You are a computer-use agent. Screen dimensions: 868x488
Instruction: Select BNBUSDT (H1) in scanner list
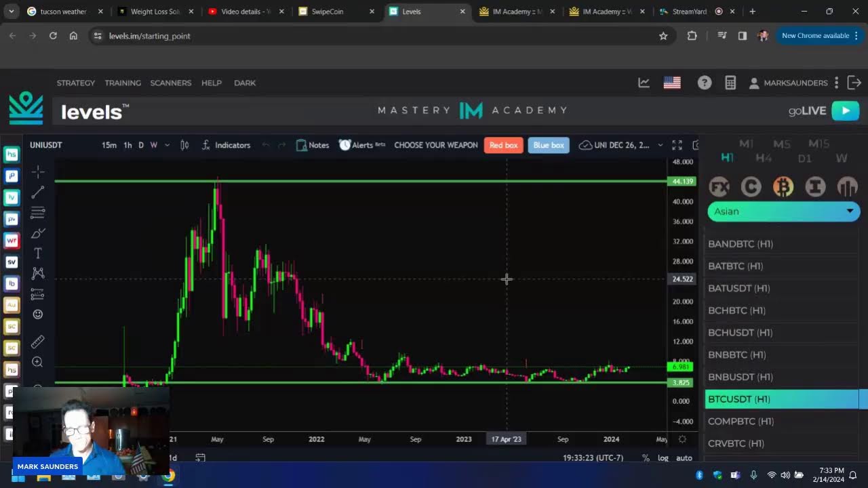tap(782, 377)
